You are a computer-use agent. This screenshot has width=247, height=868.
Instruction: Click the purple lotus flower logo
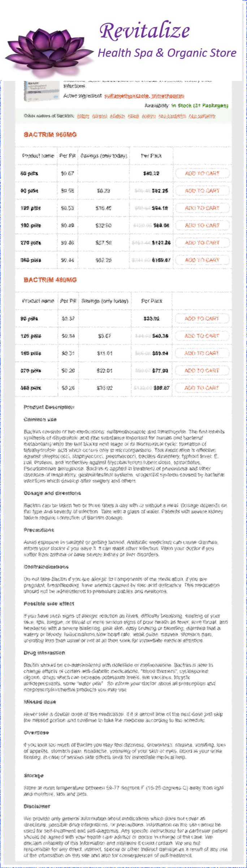[x=49, y=51]
